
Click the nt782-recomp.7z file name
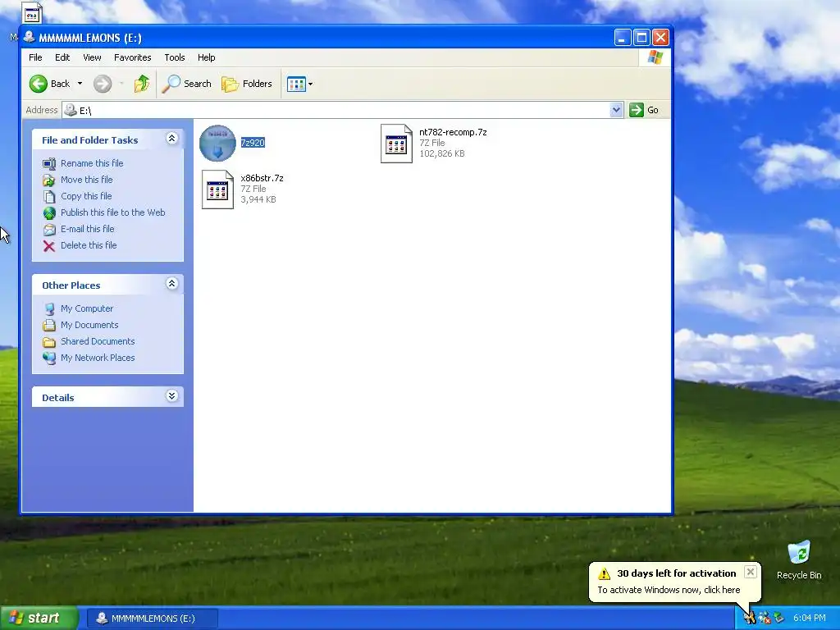(x=453, y=132)
